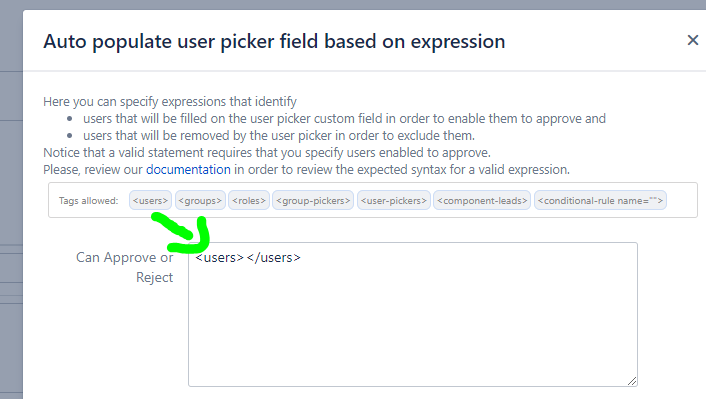Screen dimensions: 706x399
Task: Insert the <user-pickers> tag
Action: pyautogui.click(x=394, y=200)
